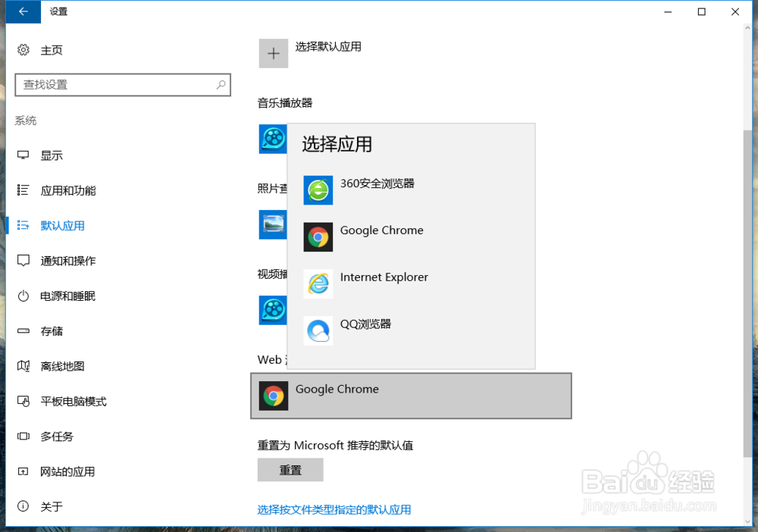Select QQ浏览器 text in popup
Image resolution: width=758 pixels, height=532 pixels.
tap(366, 324)
